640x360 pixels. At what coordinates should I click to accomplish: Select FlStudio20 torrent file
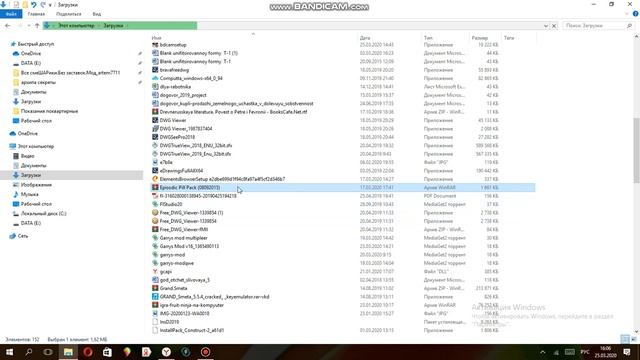(171, 204)
